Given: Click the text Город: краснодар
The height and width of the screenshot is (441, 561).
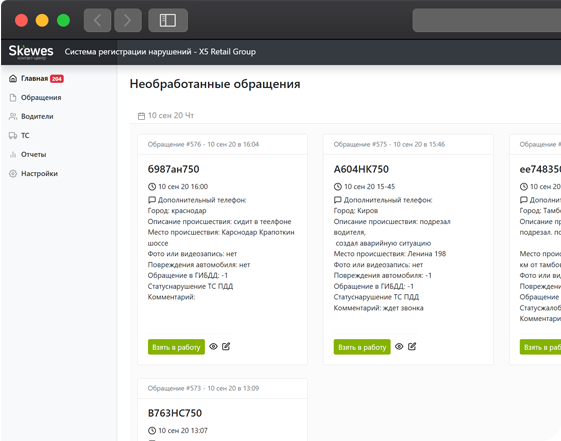Looking at the screenshot, I should [x=177, y=211].
